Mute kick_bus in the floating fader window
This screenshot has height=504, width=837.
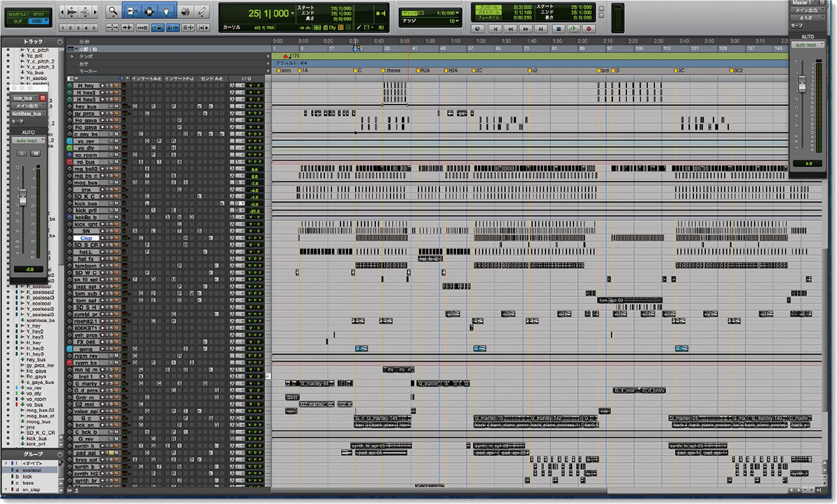coord(35,153)
